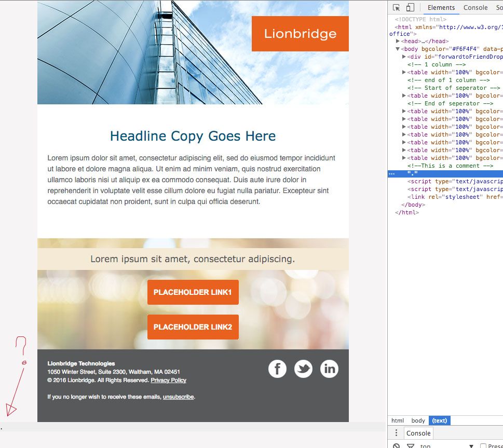Switch to the Elements tab
Screen dimensions: 503x448
pos(441,7)
